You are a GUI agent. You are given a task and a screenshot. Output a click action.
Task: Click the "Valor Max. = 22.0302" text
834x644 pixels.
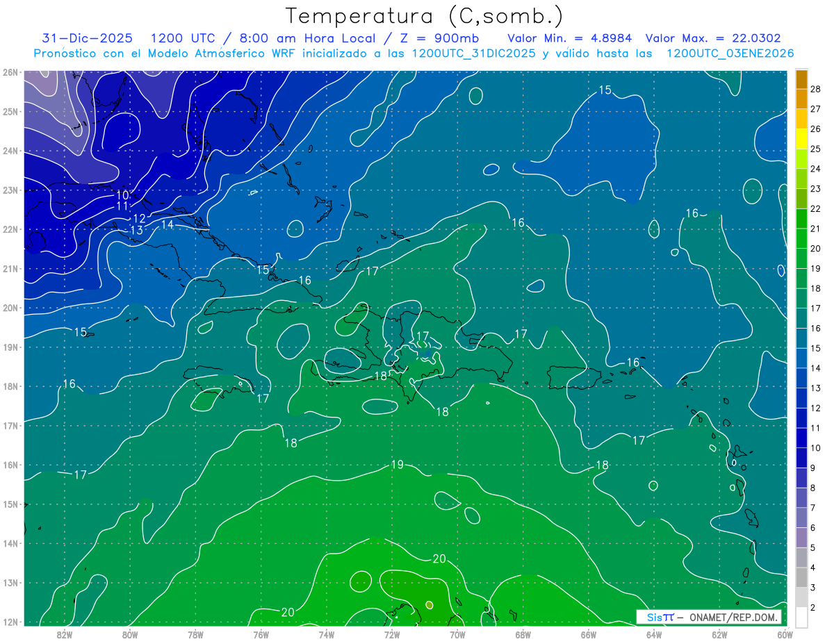coord(713,38)
